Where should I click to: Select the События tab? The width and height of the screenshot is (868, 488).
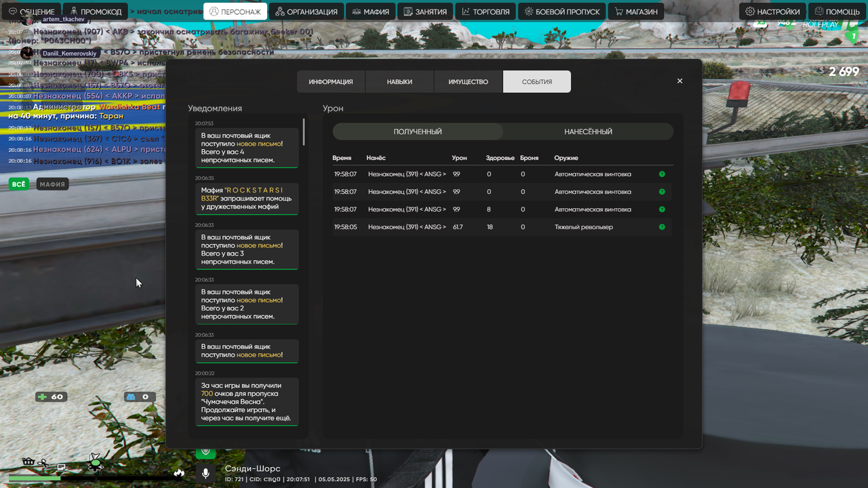tap(537, 81)
